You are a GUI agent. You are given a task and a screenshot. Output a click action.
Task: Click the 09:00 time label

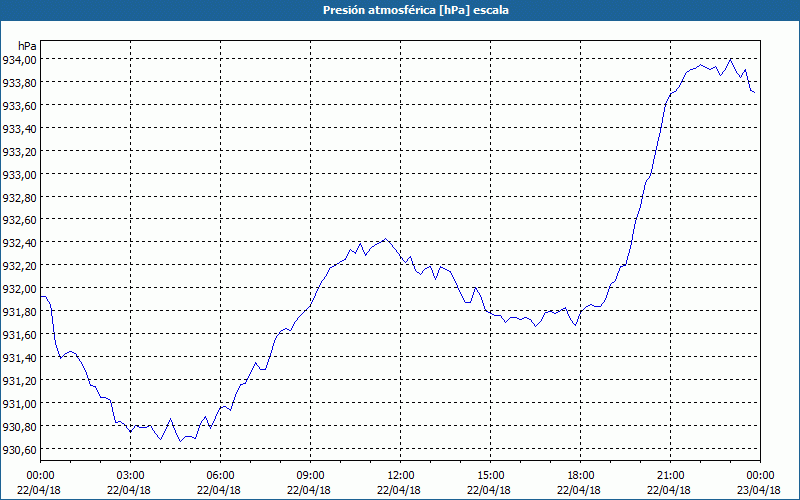(310, 476)
